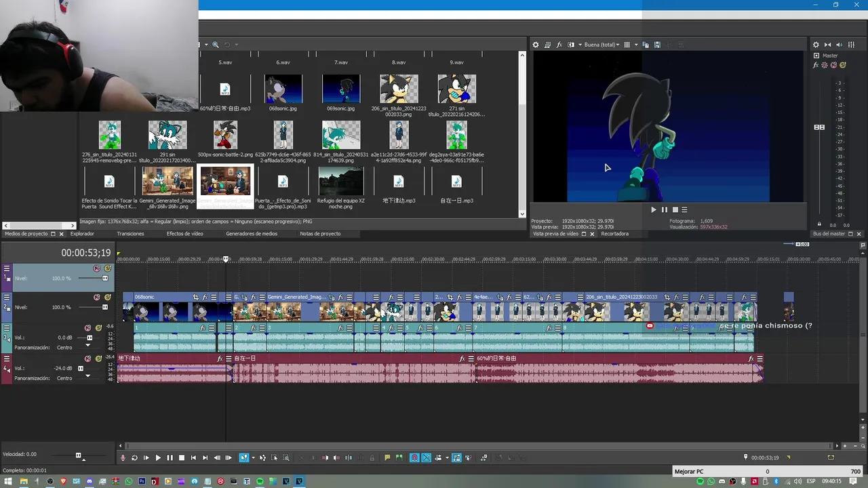Open track 1 hamburger menu
The width and height of the screenshot is (868, 488).
[x=7, y=268]
